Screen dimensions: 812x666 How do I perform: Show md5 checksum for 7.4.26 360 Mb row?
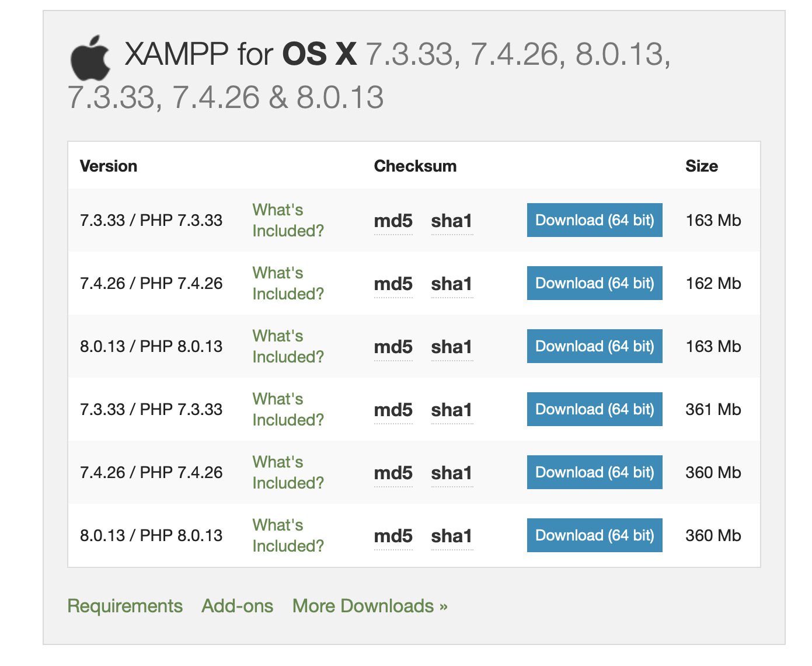pyautogui.click(x=393, y=473)
